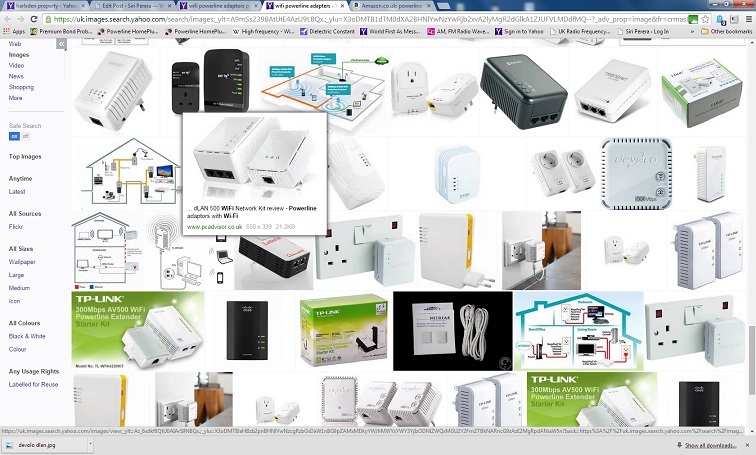Open the browser menu (hamburger icon)
This screenshot has height=455, width=756.
coord(747,18)
